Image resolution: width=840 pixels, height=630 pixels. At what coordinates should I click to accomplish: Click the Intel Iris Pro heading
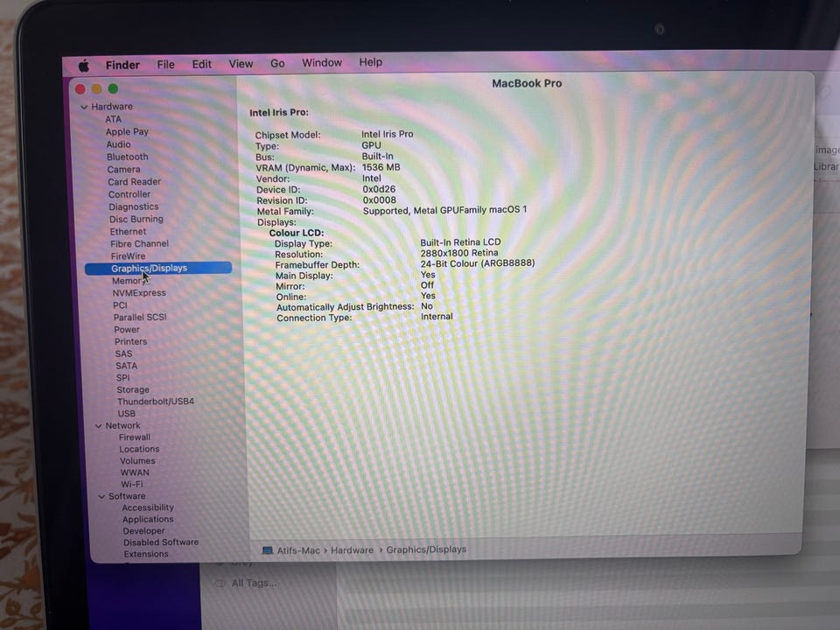tap(278, 113)
